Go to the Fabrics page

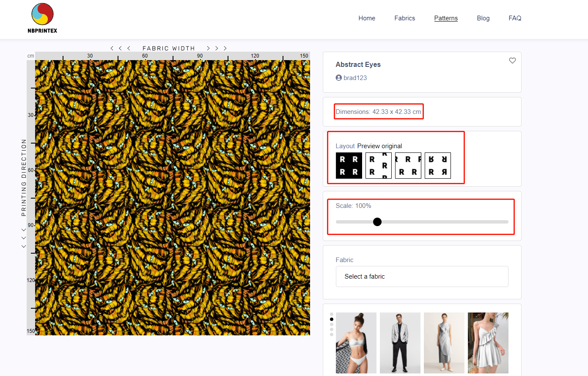point(404,18)
